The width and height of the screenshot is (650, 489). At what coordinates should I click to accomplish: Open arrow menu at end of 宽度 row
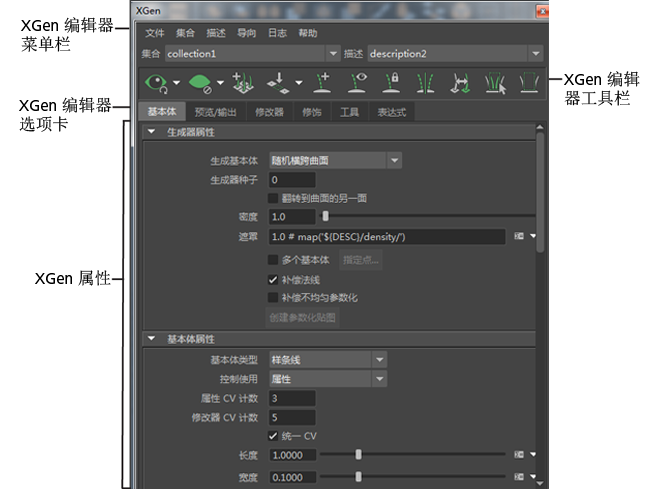[533, 477]
